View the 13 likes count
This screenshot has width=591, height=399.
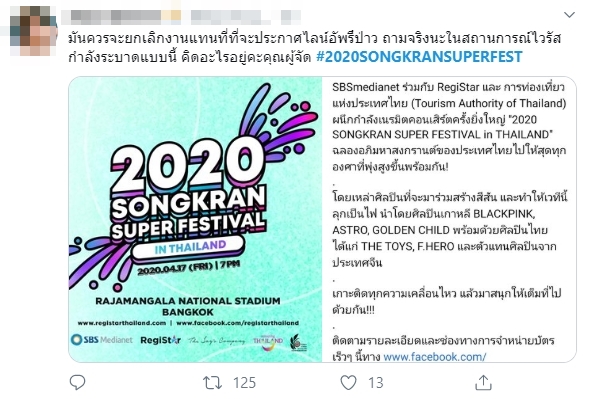[x=375, y=383]
